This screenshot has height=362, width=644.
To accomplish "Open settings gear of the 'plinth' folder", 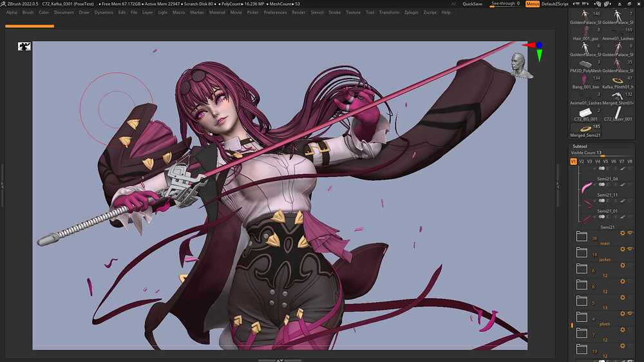I will pyautogui.click(x=623, y=314).
